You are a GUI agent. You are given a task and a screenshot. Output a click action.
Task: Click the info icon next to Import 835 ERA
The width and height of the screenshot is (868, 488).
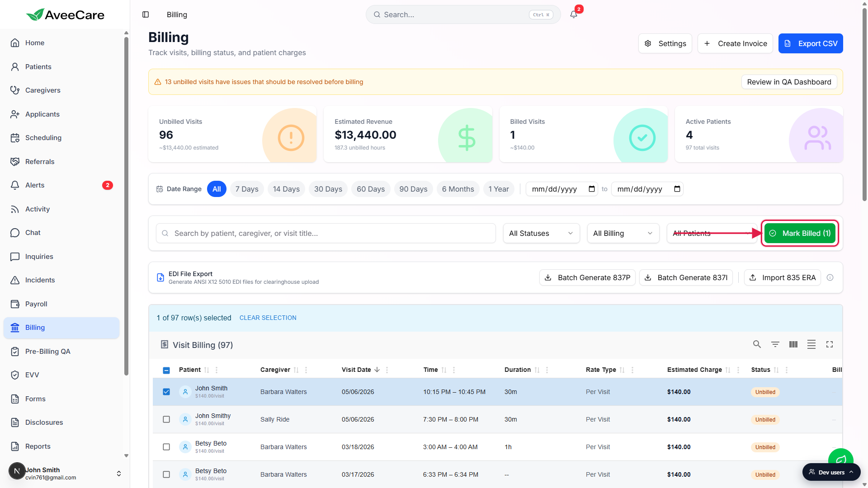coord(830,277)
